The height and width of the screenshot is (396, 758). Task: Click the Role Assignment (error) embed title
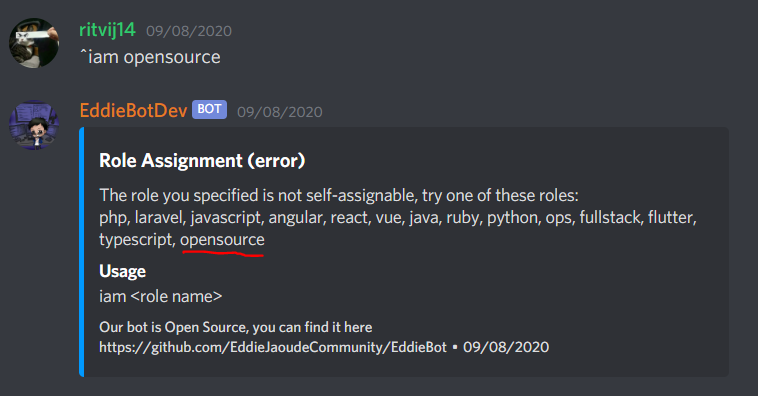click(x=202, y=161)
